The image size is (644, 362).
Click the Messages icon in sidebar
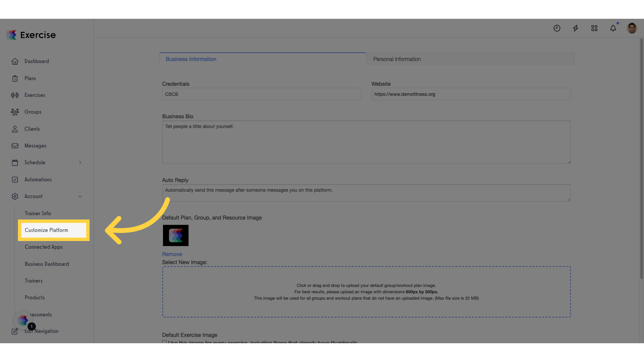tap(15, 145)
